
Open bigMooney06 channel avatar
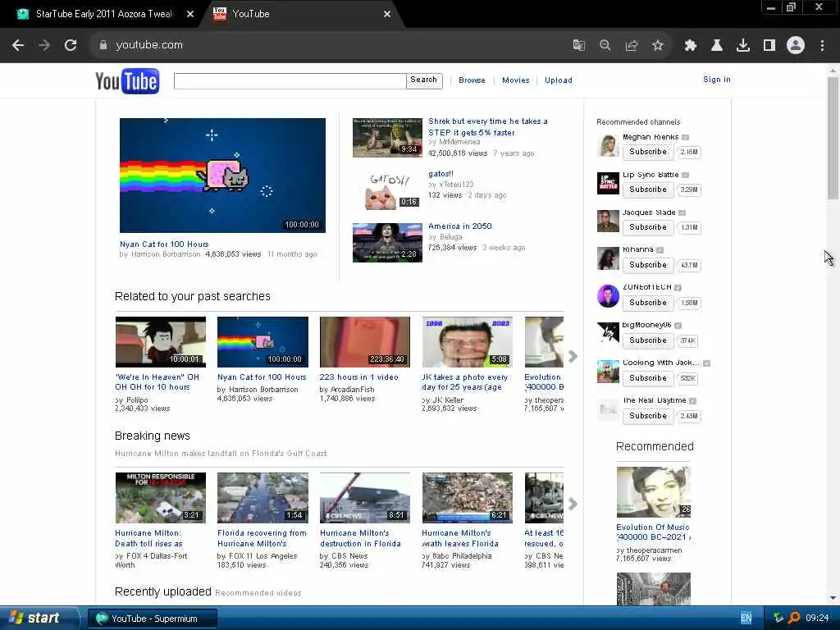point(608,334)
